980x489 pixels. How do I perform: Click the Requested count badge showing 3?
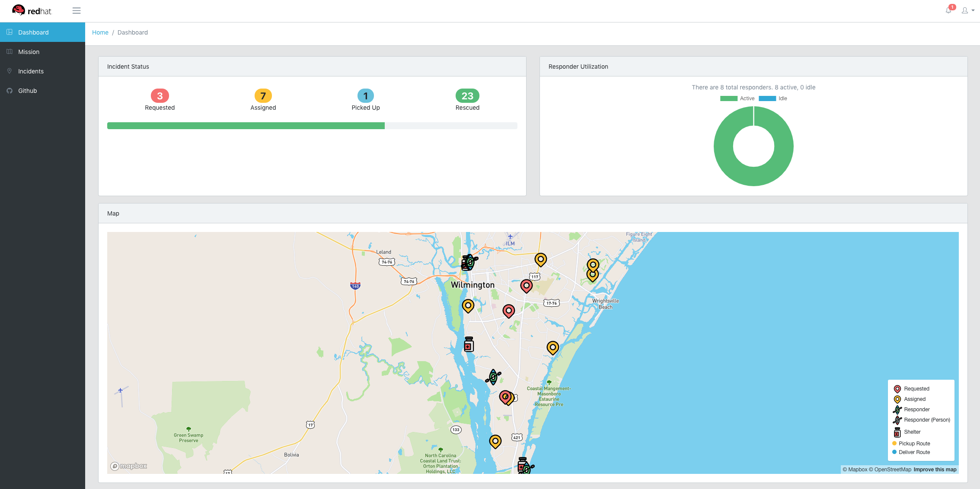tap(160, 96)
